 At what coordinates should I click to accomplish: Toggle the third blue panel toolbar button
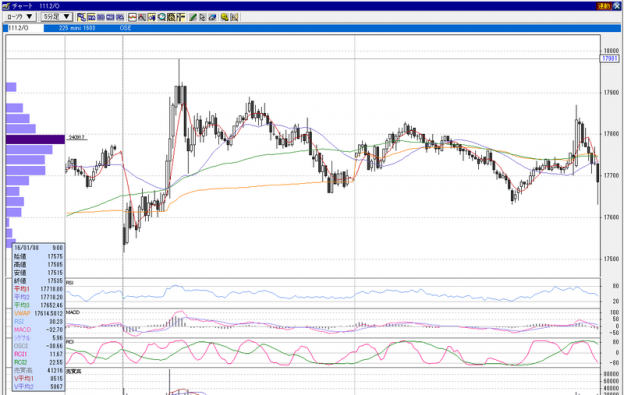click(101, 17)
